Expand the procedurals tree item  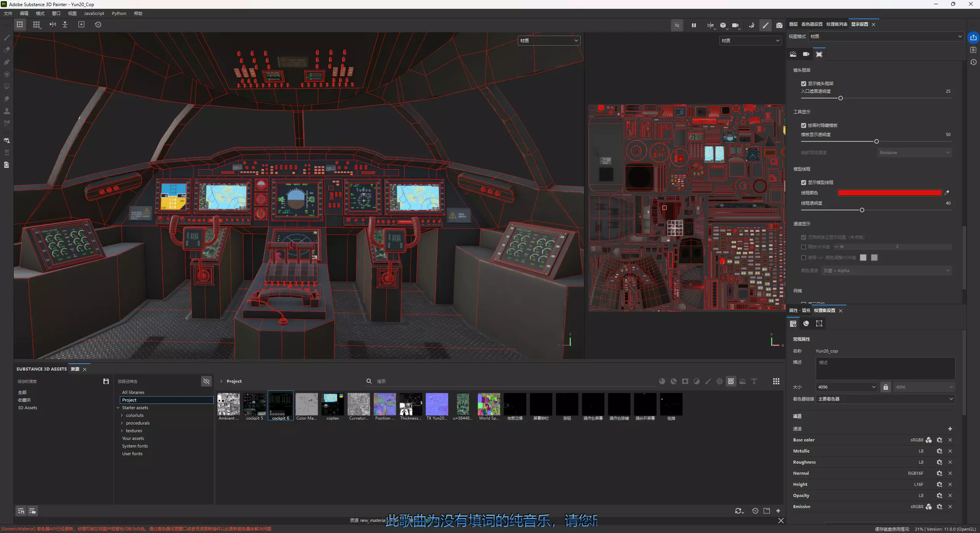click(122, 423)
